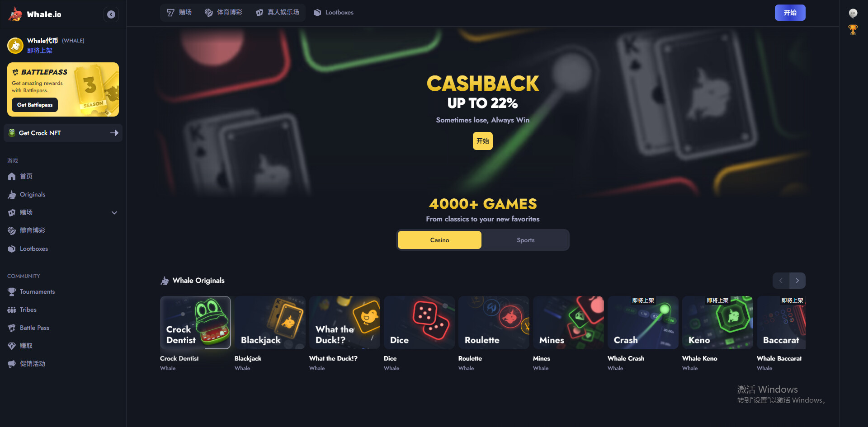Expand the 赌场 submenu chevron in the sidebar
The height and width of the screenshot is (427, 868).
point(114,213)
